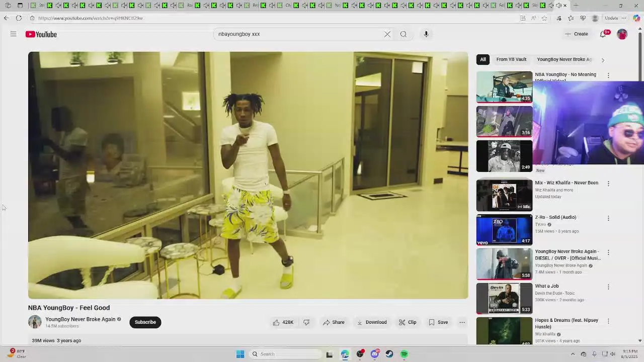Dislike the Feel Good video
This screenshot has height=362, width=644.
pos(306,322)
